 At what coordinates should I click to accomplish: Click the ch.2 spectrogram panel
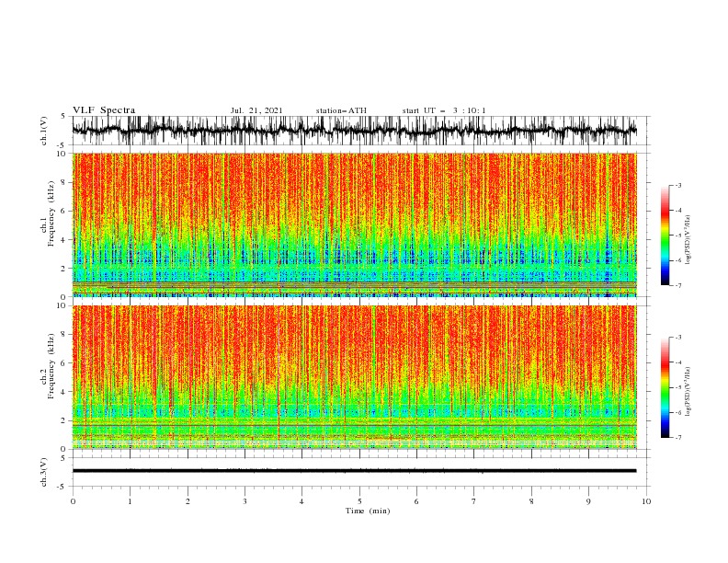pos(354,377)
